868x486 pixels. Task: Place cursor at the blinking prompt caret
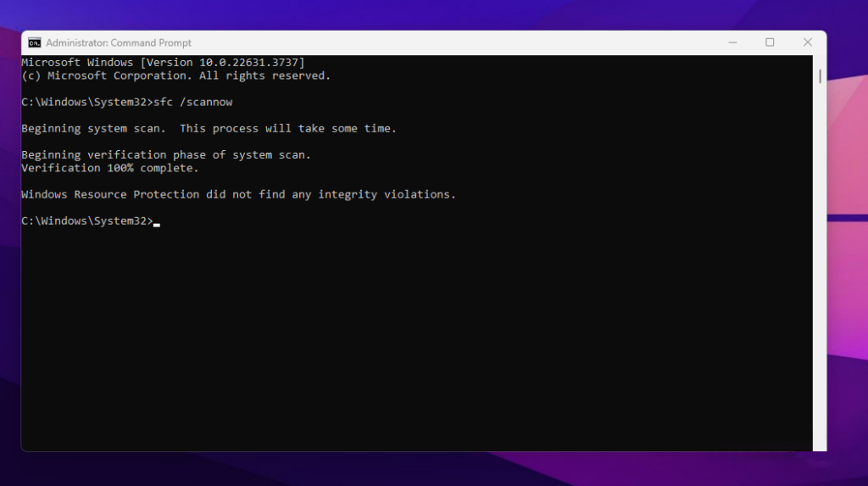(157, 222)
